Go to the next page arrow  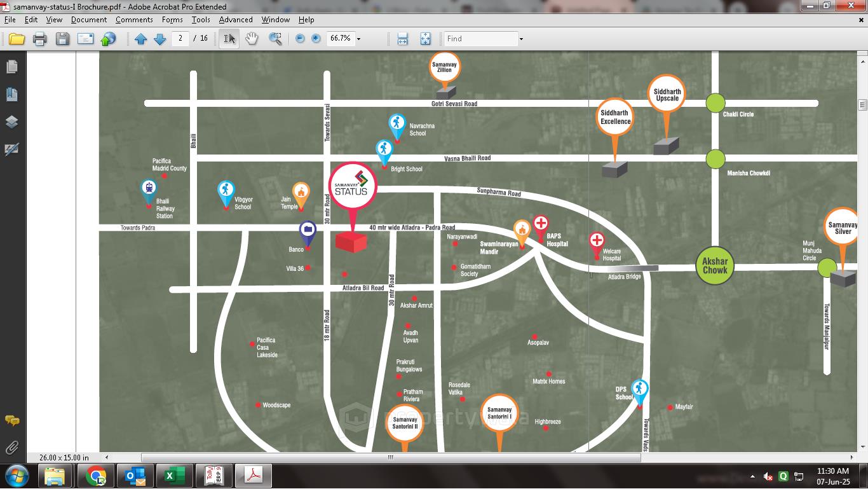(160, 39)
